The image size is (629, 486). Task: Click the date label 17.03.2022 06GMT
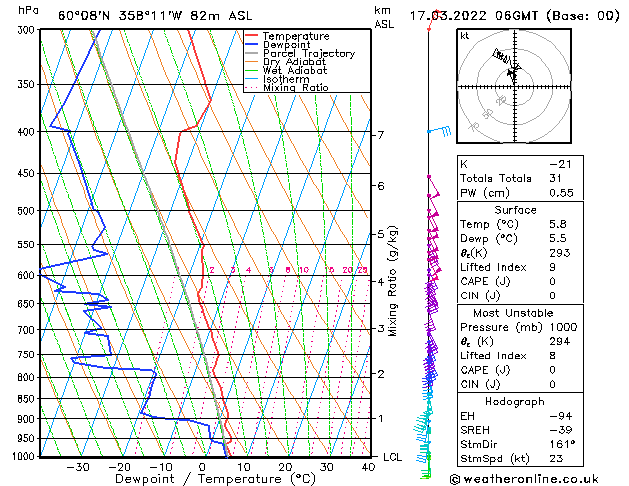click(x=474, y=16)
